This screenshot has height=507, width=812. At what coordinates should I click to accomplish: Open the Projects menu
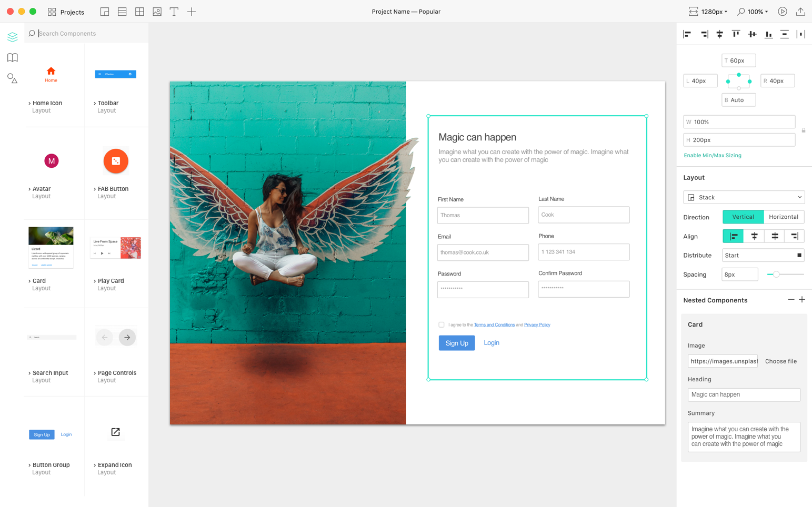66,11
